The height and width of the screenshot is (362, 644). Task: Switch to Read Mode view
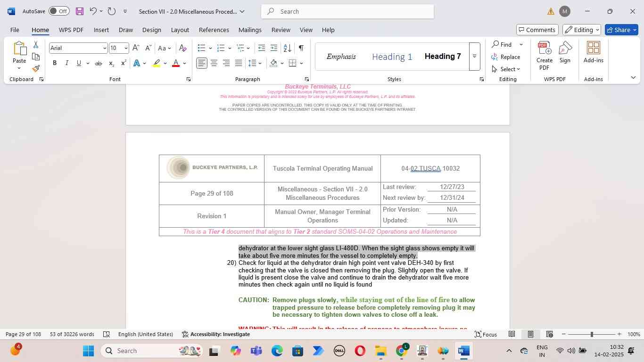click(x=512, y=334)
